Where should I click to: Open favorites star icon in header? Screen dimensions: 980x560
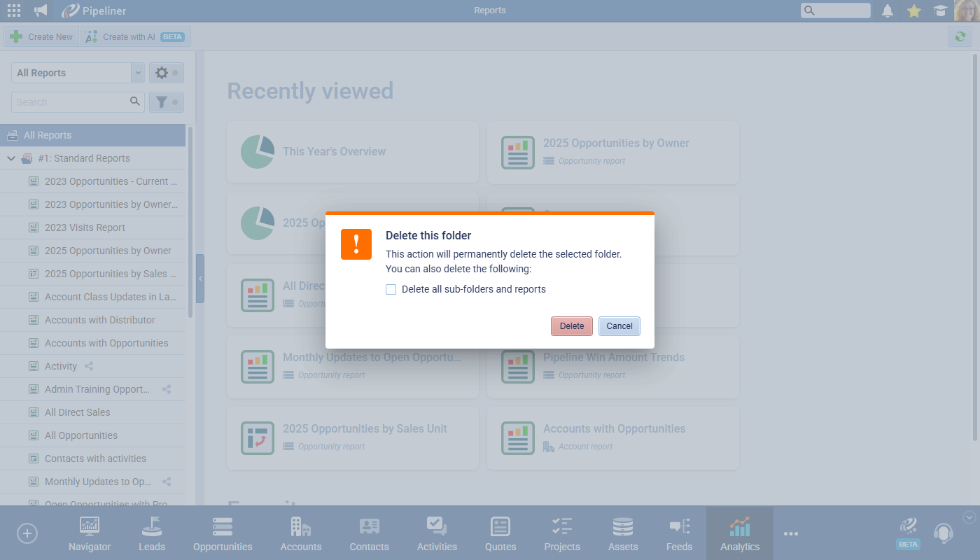click(x=913, y=10)
